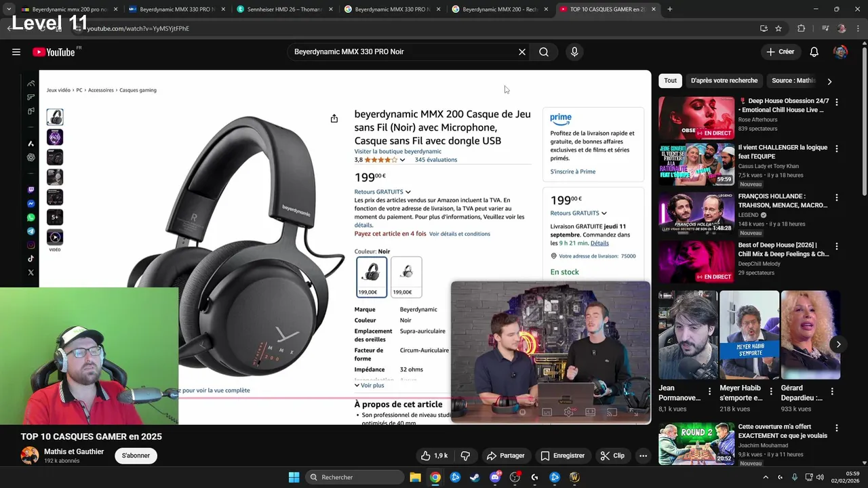Select the 'D'après votre recherche' chip
The image size is (868, 488).
[724, 81]
